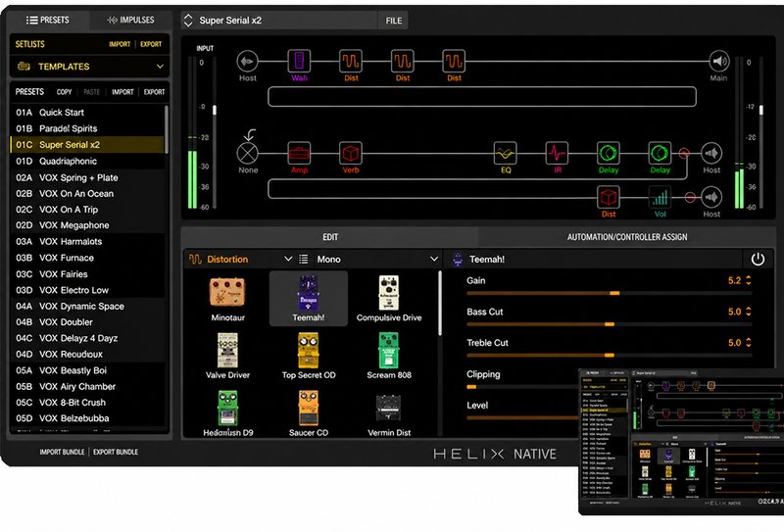The width and height of the screenshot is (784, 532).
Task: Click presets COPY button
Action: pos(64,92)
